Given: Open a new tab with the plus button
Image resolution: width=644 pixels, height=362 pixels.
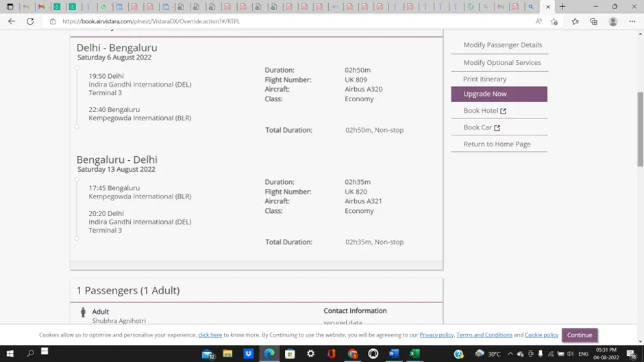Looking at the screenshot, I should click(562, 7).
